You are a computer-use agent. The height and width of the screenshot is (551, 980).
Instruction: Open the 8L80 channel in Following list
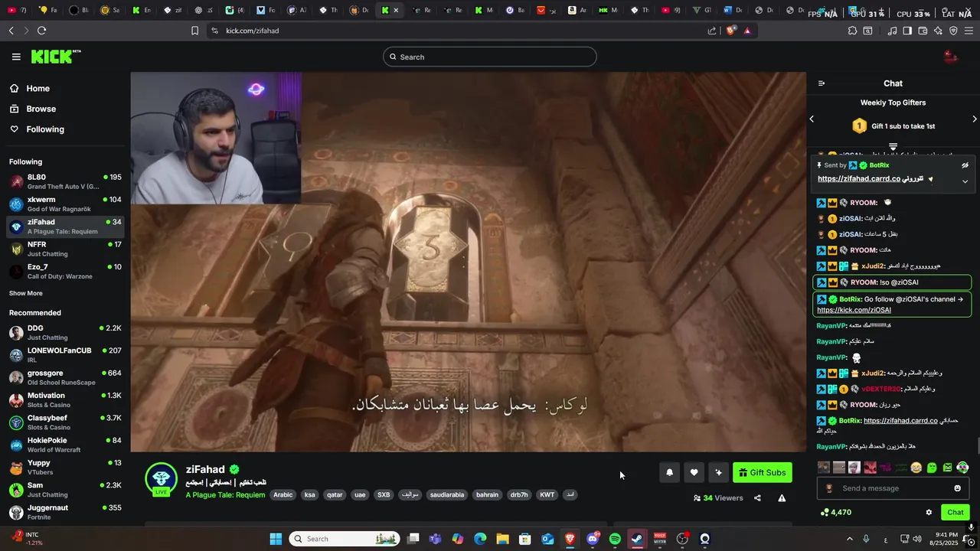coord(65,181)
